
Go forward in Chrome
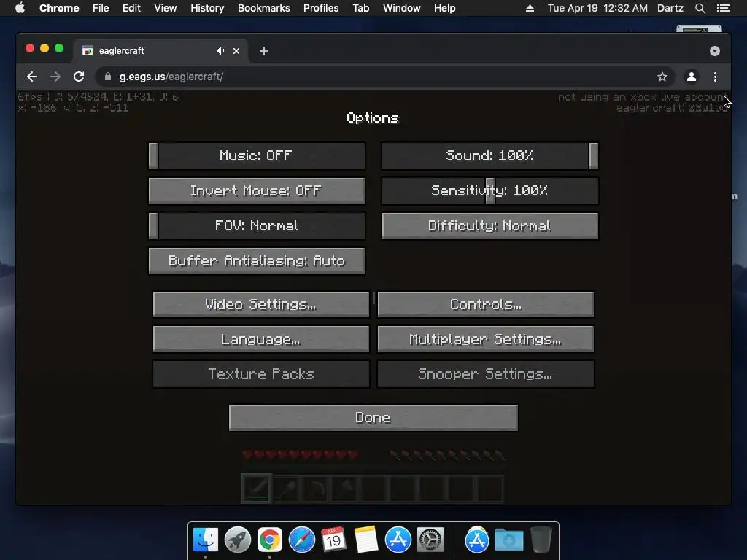point(55,77)
